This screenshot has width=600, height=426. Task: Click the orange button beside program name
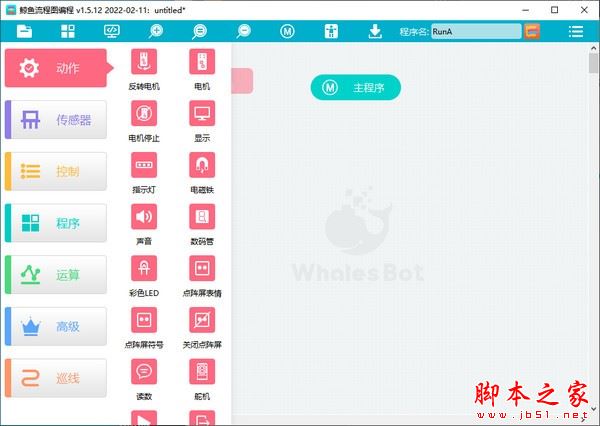pos(532,31)
